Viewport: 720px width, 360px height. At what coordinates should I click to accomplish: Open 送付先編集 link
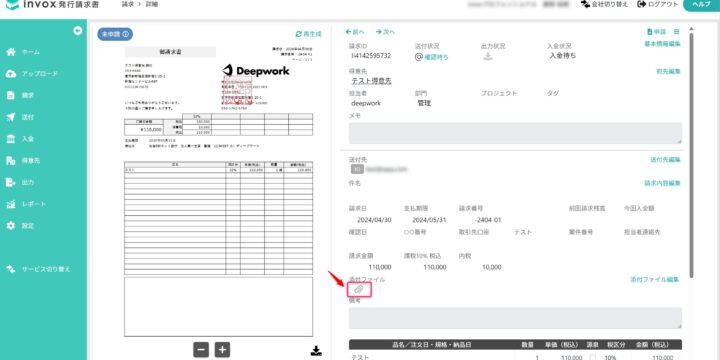pyautogui.click(x=665, y=160)
